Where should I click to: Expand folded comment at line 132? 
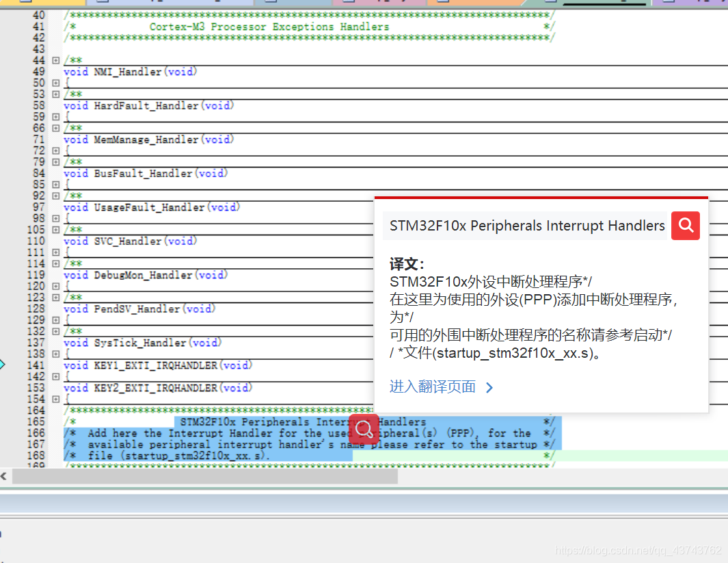pyautogui.click(x=56, y=332)
